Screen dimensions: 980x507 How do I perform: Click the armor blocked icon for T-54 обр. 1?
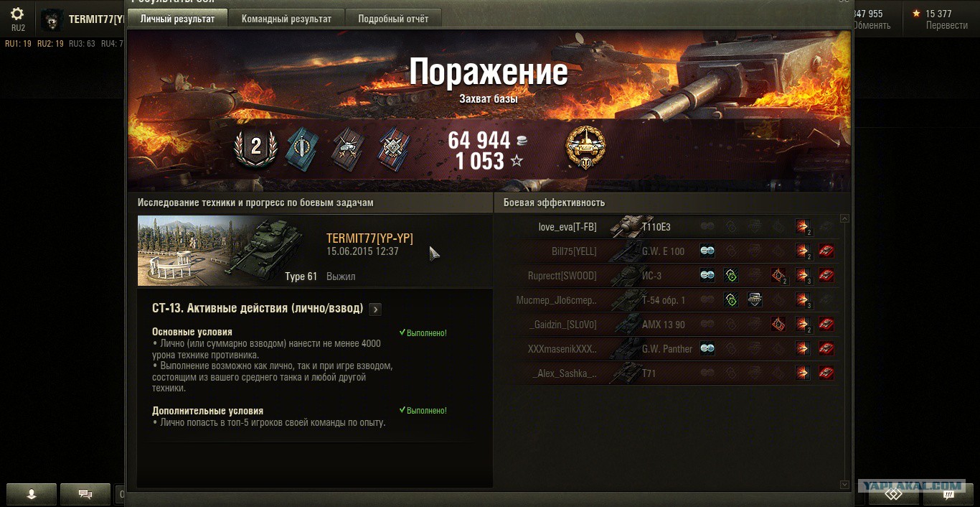pos(755,300)
